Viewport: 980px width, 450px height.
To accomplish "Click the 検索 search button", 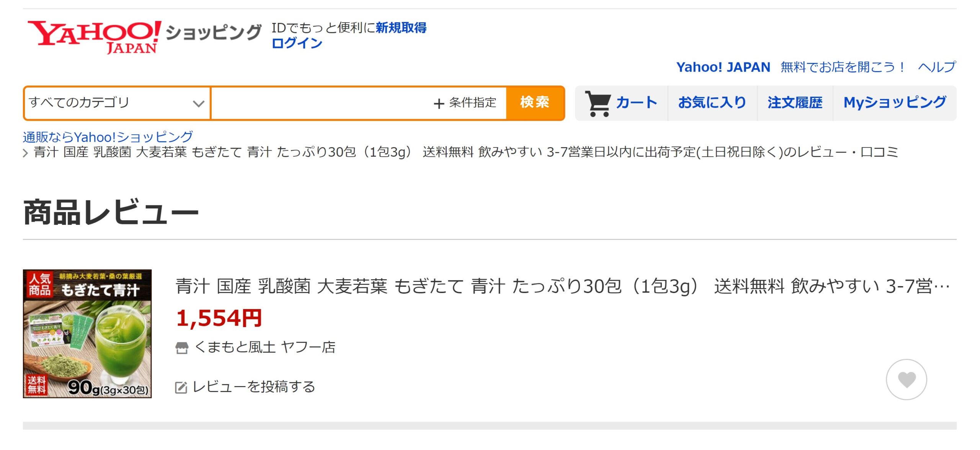I will 535,103.
